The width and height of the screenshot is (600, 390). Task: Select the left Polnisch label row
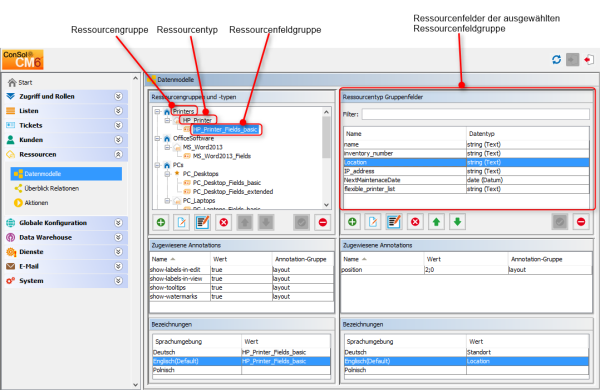point(241,370)
